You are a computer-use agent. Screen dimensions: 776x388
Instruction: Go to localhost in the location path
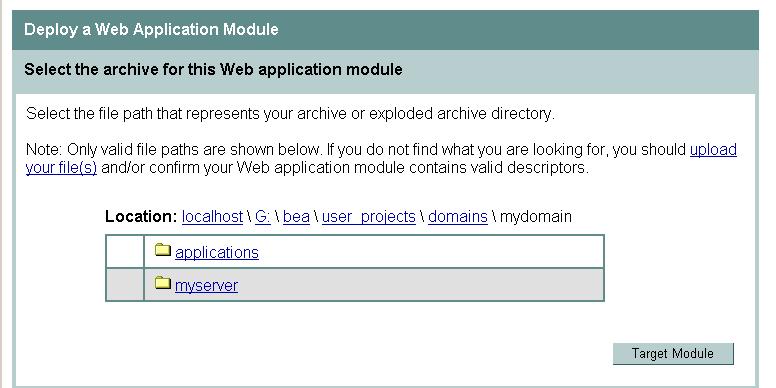tap(212, 217)
